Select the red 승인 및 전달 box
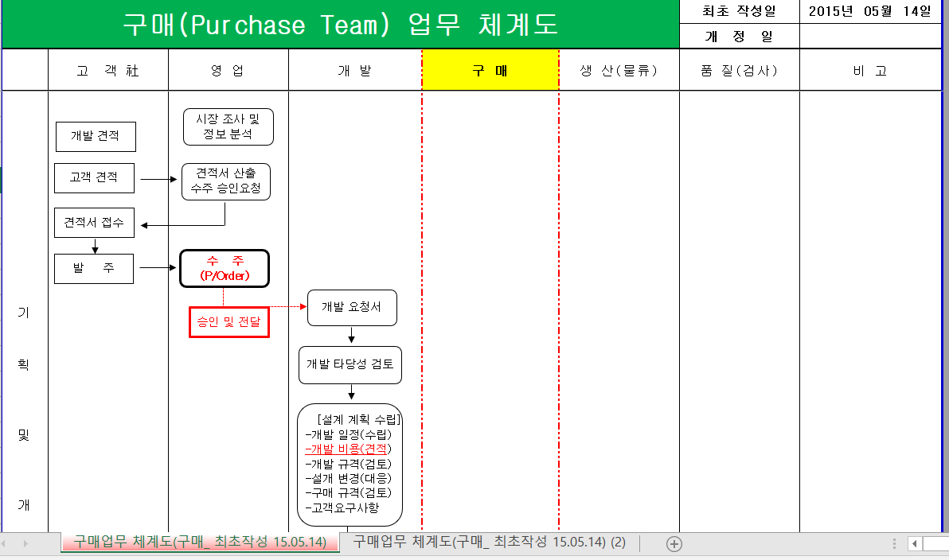Viewport: 949px width, 560px height. coord(228,321)
